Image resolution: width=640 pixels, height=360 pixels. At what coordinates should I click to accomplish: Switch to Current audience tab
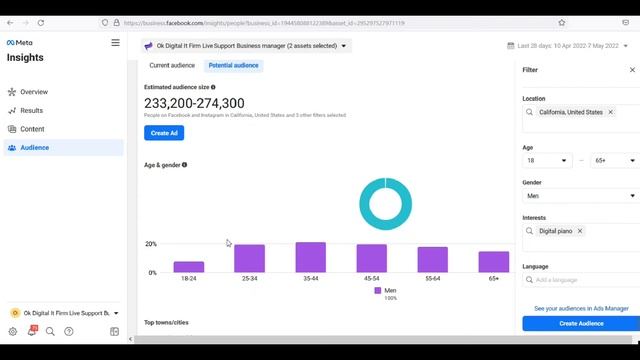click(x=172, y=65)
